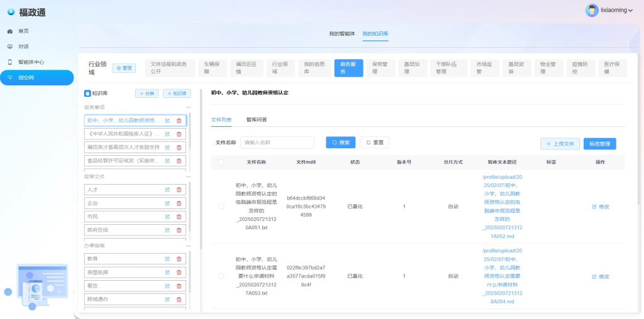This screenshot has height=319, width=644.
Task: Click the edit icon for 食品经营许可证核发
Action: [x=167, y=161]
